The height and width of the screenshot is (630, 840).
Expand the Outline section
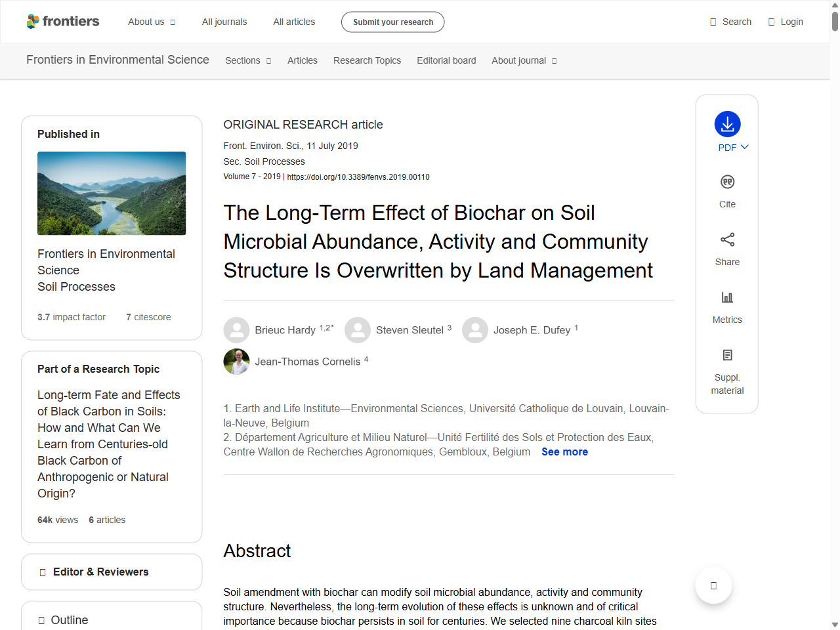[x=111, y=619]
